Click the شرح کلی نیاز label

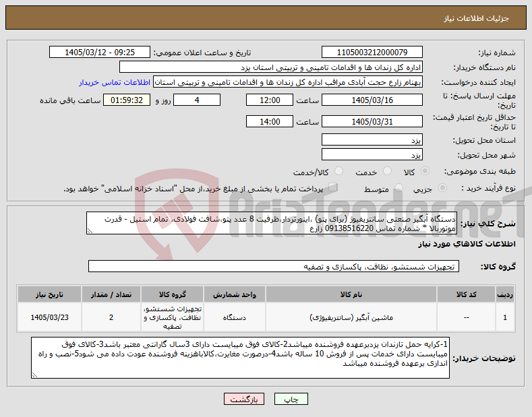click(488, 224)
